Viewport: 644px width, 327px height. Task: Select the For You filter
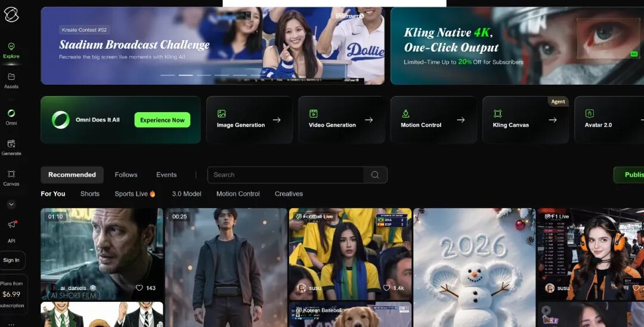(x=53, y=194)
